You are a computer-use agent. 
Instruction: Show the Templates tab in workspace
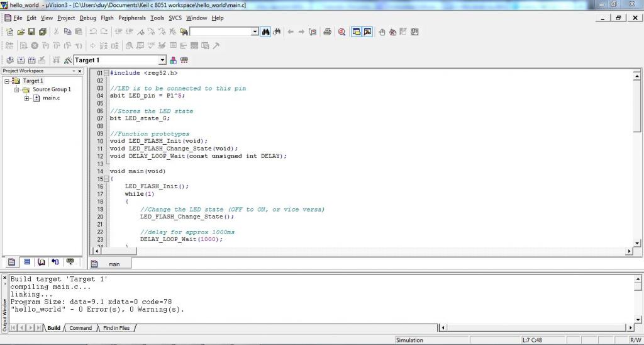click(x=70, y=262)
